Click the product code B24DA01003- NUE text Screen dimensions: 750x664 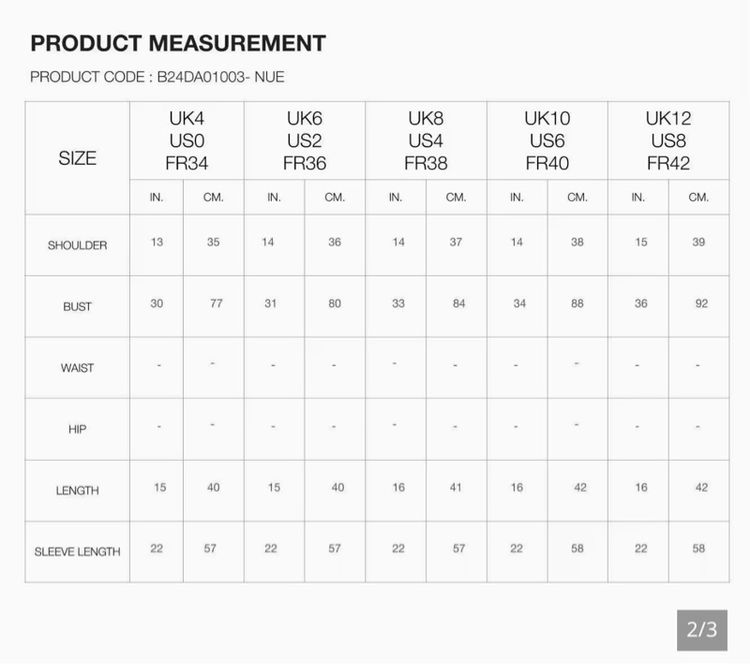221,77
